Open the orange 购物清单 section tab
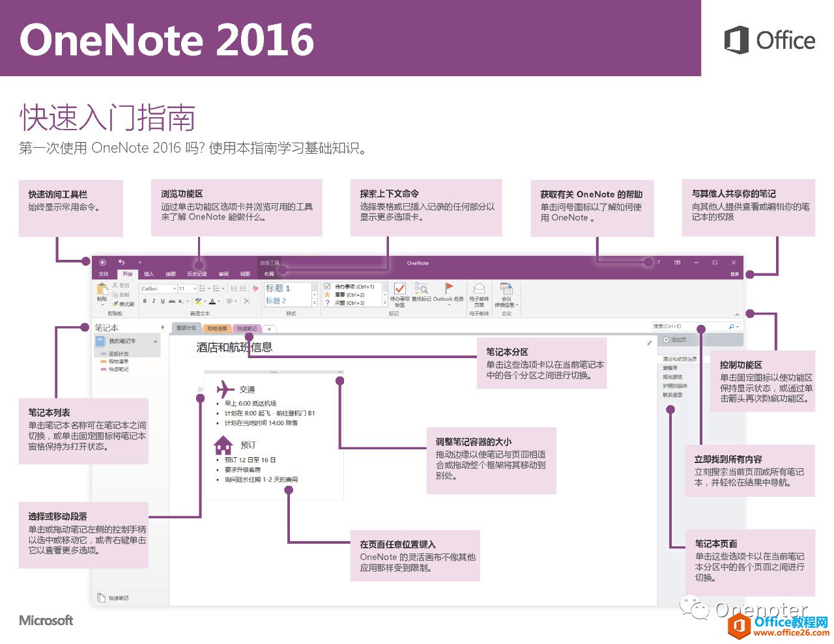This screenshot has width=834, height=644. click(x=217, y=328)
